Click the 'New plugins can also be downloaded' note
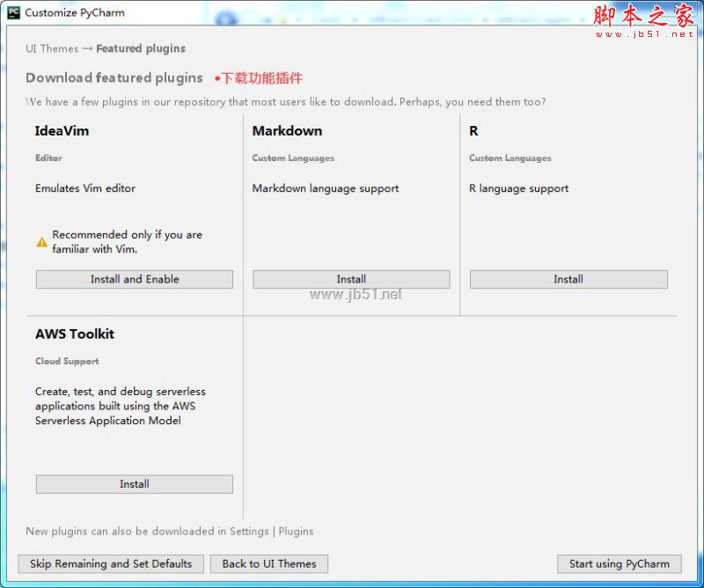The width and height of the screenshot is (704, 588). [170, 532]
